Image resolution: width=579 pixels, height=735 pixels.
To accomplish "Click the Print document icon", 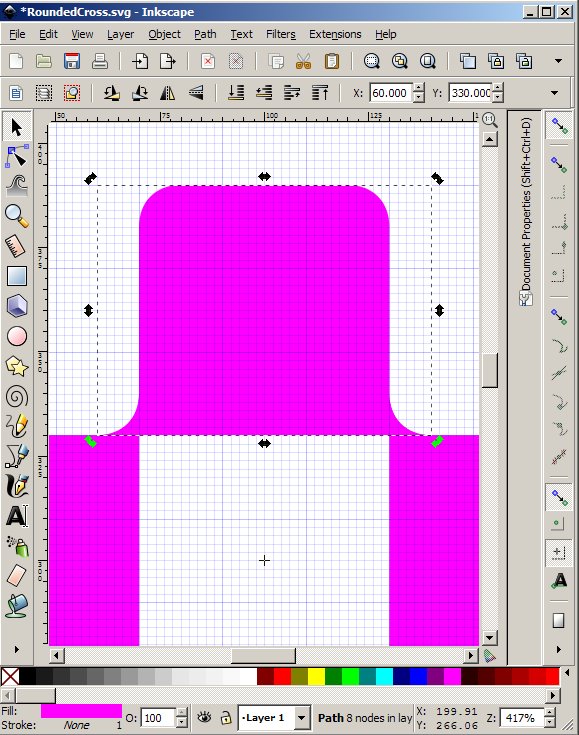I will [100, 61].
